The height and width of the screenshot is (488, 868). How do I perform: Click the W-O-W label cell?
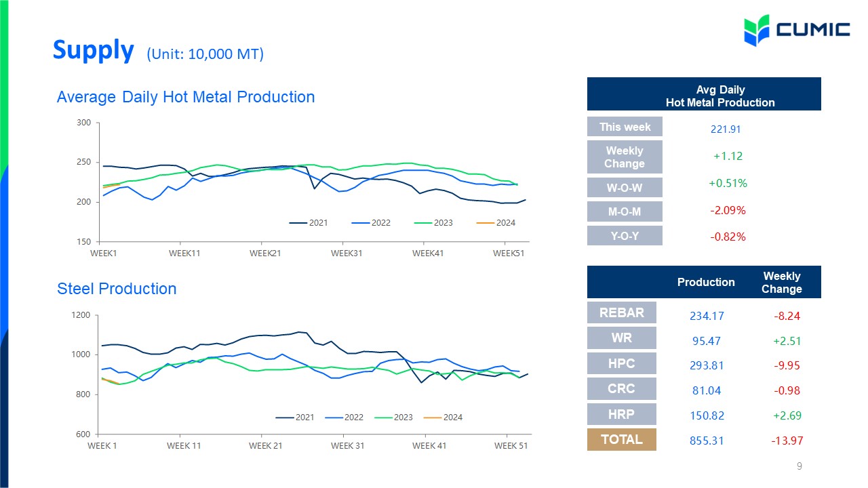pyautogui.click(x=625, y=187)
